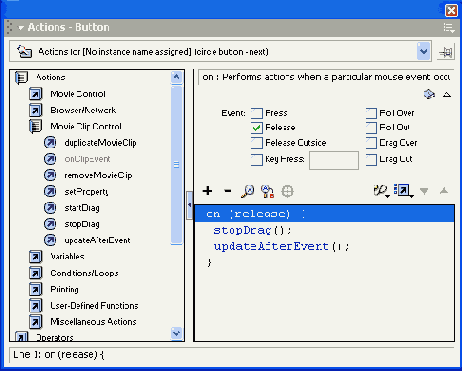Open the script navigation dropdown arrow
Screen dimensions: 462x371
[423, 51]
